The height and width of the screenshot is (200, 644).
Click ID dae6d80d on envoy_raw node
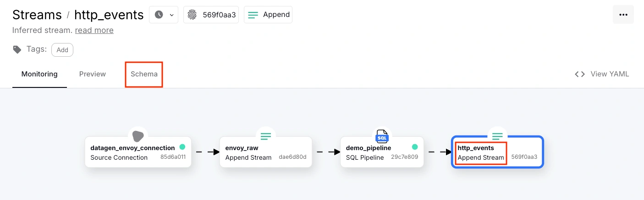tap(292, 157)
